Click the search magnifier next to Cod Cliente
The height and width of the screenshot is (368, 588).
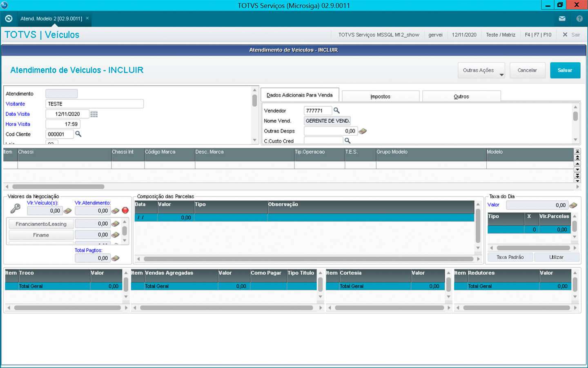[78, 134]
